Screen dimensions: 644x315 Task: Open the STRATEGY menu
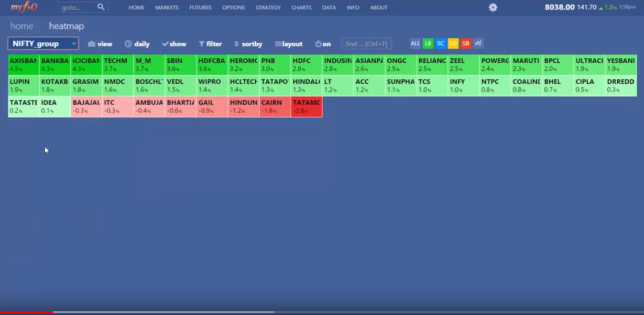click(268, 7)
